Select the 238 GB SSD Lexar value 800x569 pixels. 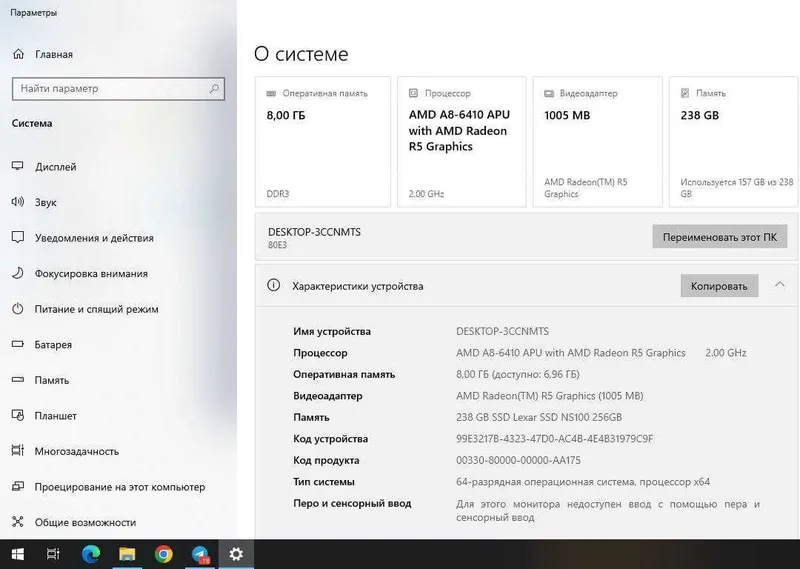click(539, 417)
